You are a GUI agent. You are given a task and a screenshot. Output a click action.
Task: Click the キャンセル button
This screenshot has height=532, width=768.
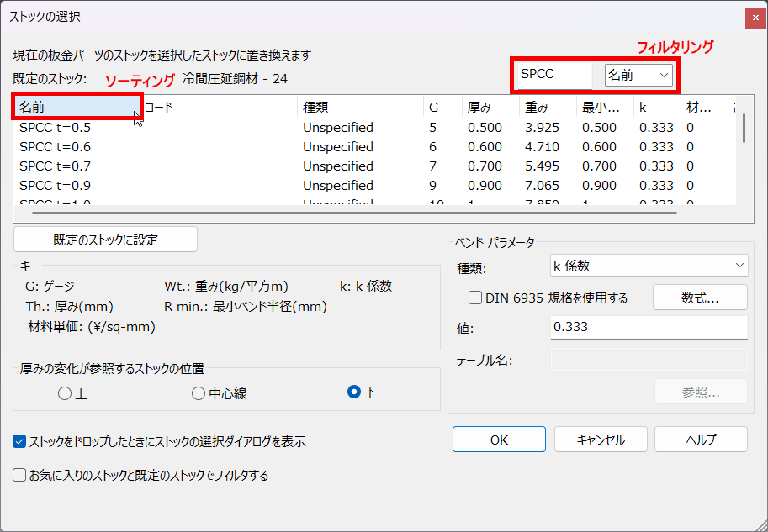[601, 440]
